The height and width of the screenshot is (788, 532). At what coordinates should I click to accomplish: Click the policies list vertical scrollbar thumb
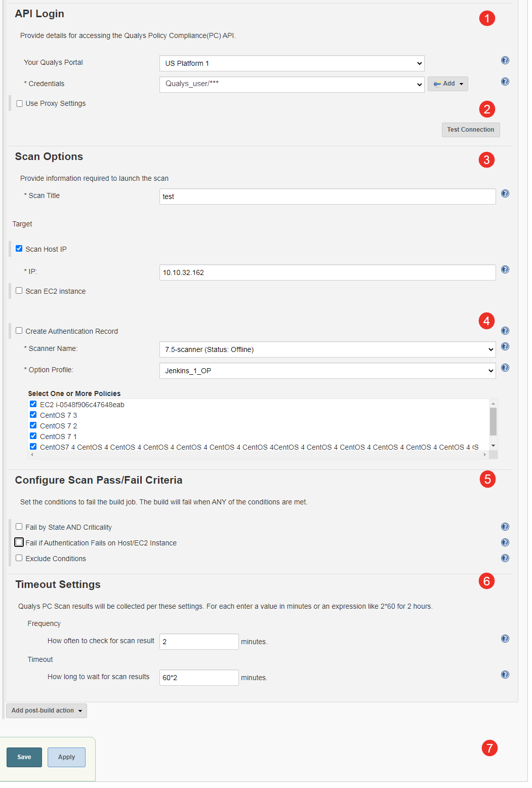tap(493, 421)
